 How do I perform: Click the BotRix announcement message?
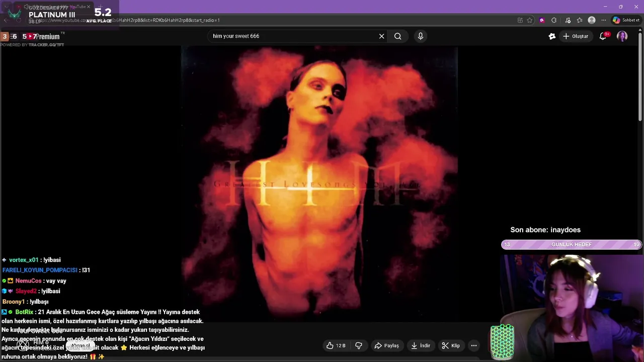[103, 334]
